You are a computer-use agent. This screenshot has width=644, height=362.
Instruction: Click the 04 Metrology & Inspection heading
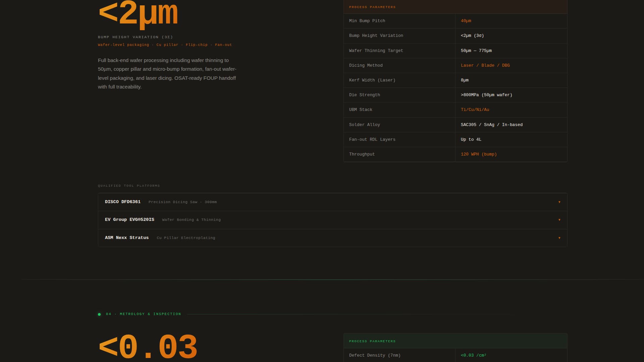click(143, 314)
